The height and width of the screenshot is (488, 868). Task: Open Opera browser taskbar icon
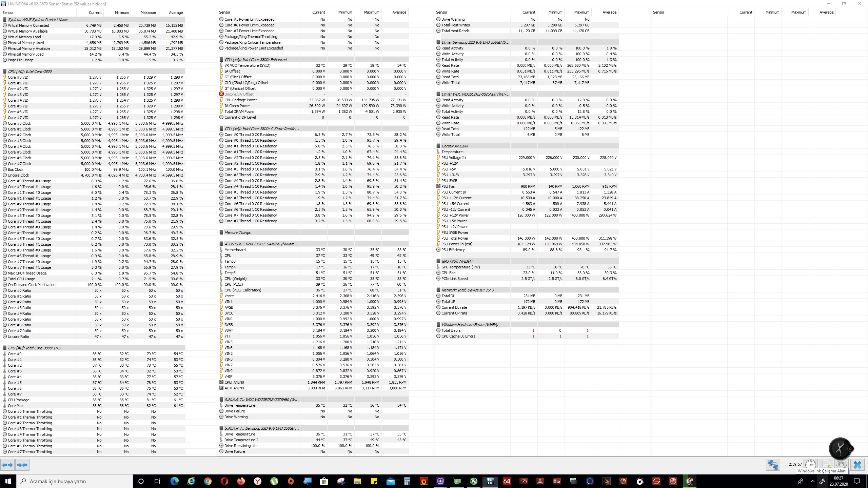click(x=224, y=481)
